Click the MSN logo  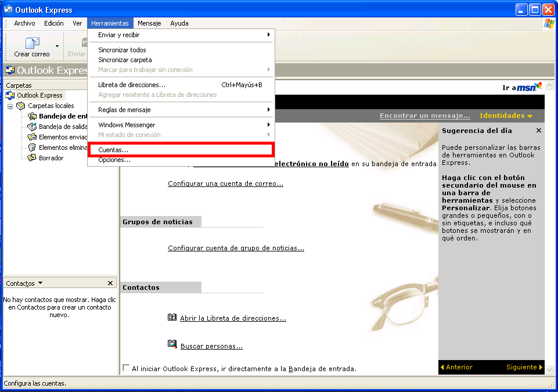click(x=529, y=87)
